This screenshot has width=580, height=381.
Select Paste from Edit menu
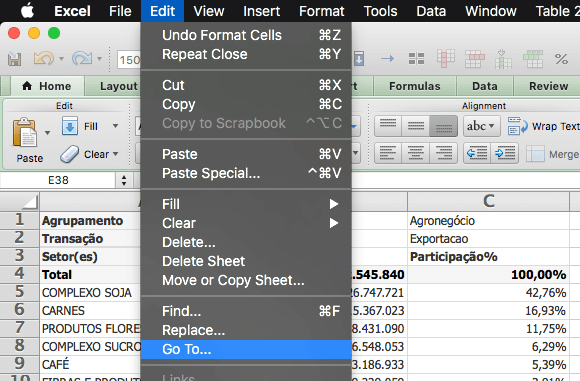pyautogui.click(x=246, y=154)
